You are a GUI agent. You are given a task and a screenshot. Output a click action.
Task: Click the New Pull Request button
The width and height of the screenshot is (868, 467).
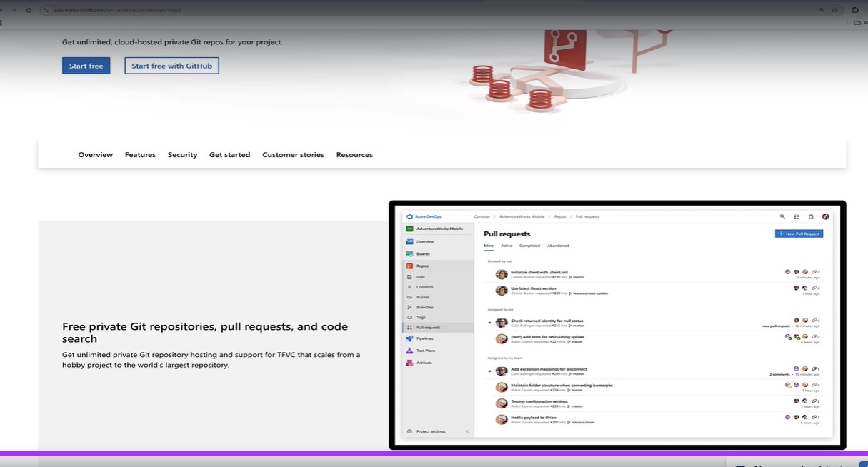[x=799, y=233]
